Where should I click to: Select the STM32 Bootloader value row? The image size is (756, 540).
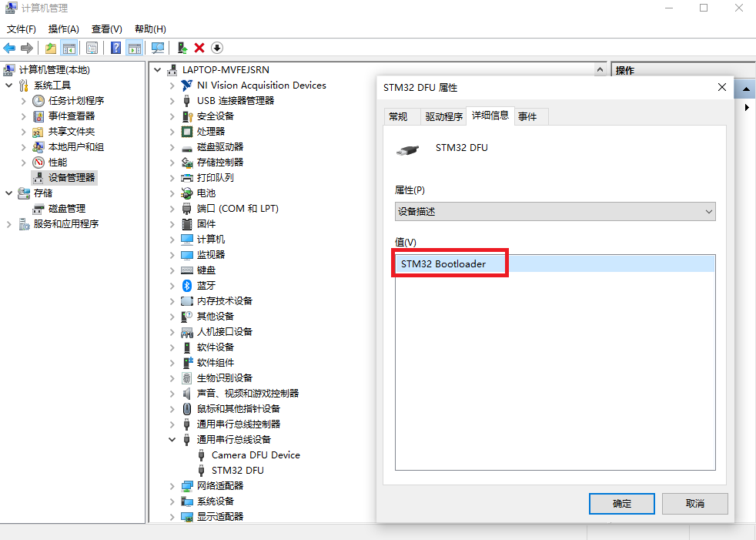tap(555, 264)
